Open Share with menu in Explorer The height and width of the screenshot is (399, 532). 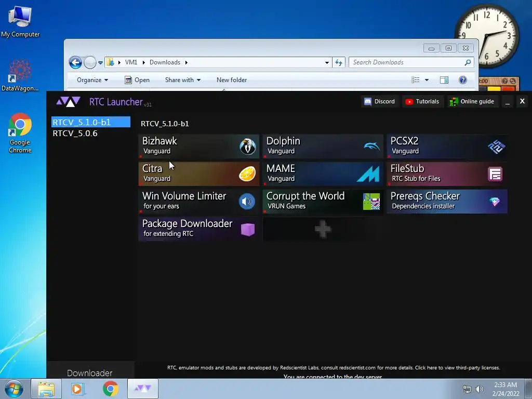[x=183, y=80]
